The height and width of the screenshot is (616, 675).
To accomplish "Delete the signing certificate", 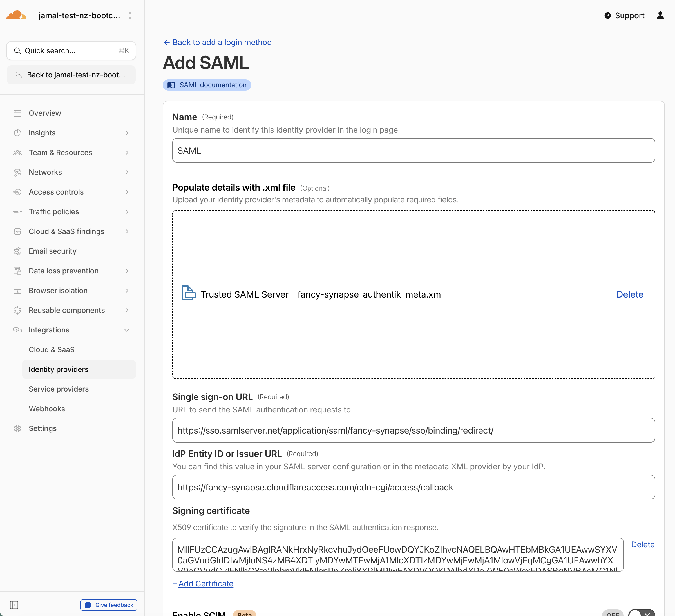I will click(643, 545).
